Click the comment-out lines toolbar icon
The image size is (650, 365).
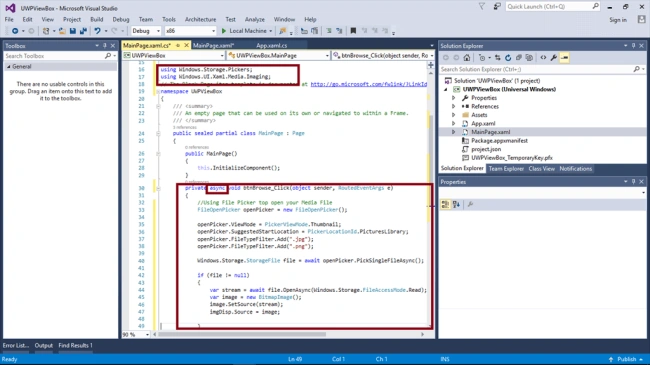329,31
